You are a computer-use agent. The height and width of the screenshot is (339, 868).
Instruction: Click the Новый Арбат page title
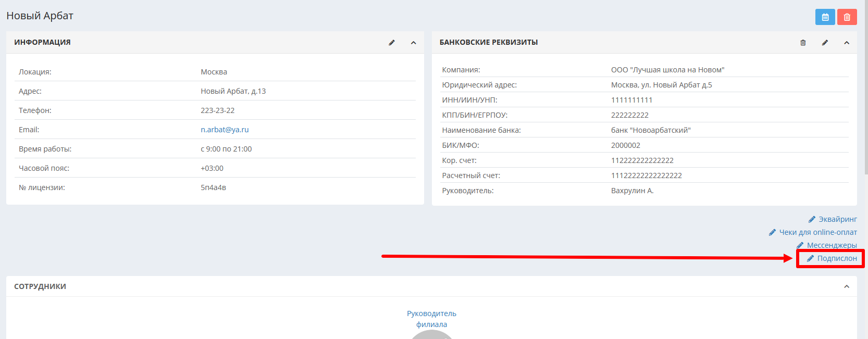tap(40, 16)
